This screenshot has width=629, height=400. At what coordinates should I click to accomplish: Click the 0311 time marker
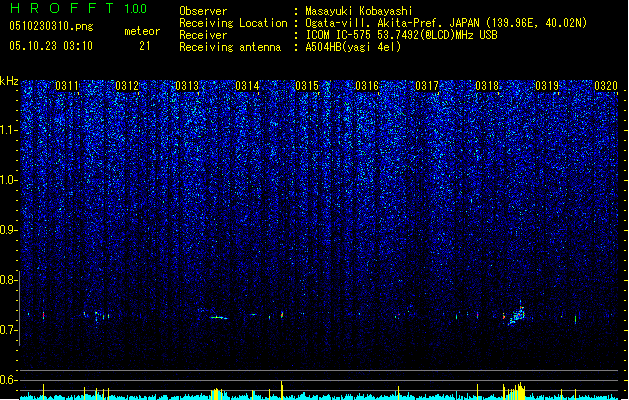coord(67,86)
